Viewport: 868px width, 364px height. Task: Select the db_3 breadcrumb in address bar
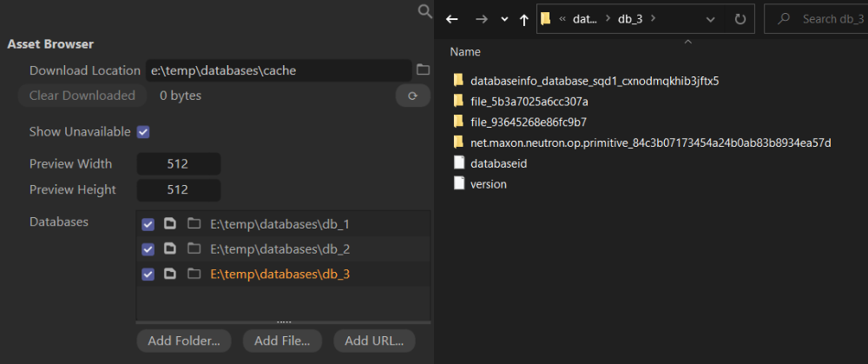coord(629,18)
